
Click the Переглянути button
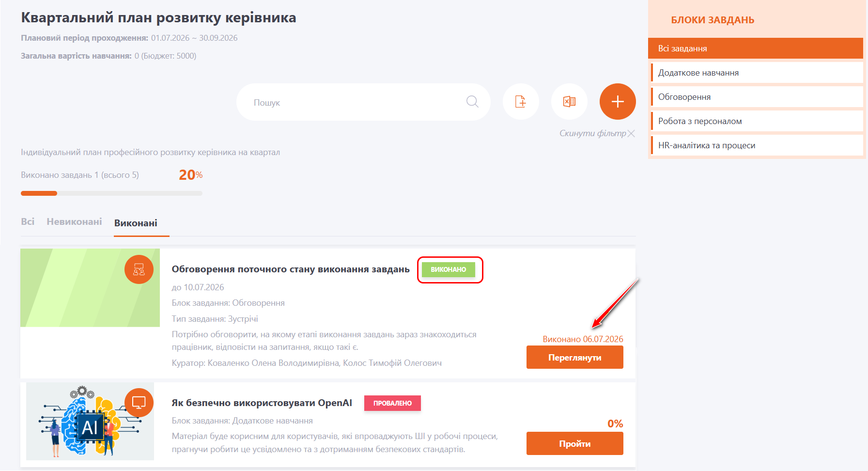575,358
